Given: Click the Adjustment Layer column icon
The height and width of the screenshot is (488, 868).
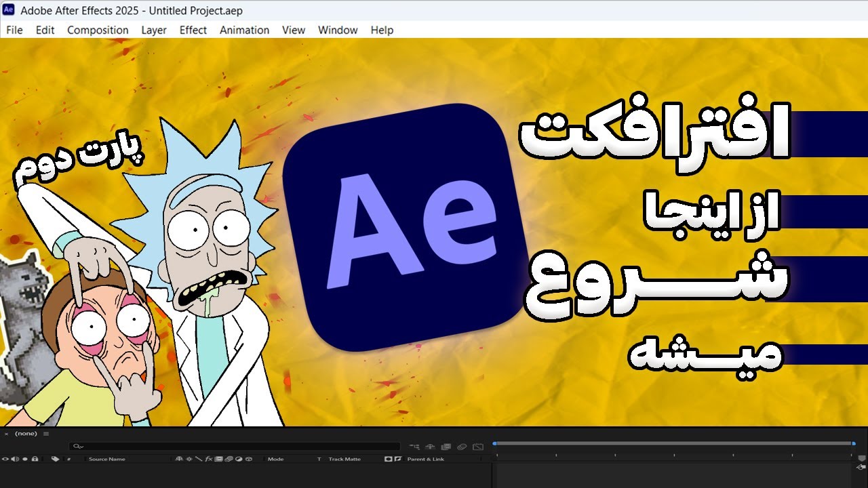Looking at the screenshot, I should (239, 459).
